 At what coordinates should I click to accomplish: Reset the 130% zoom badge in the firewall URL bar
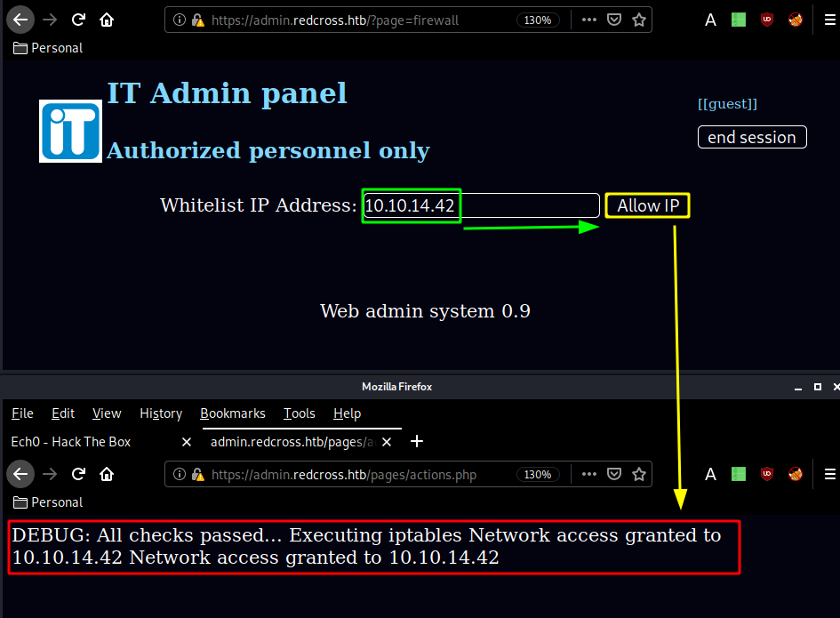pyautogui.click(x=538, y=20)
